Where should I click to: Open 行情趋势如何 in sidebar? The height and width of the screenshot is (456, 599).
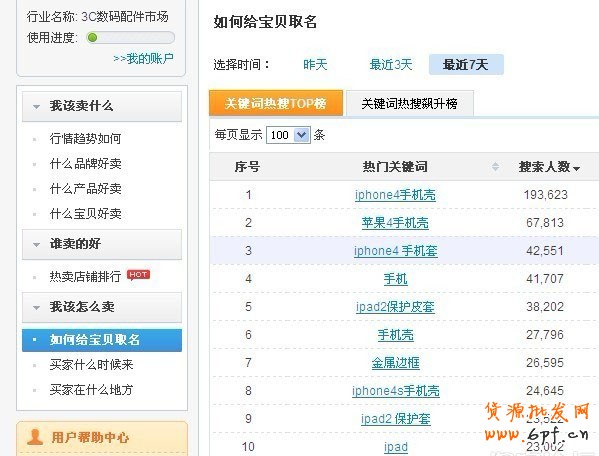(x=86, y=138)
